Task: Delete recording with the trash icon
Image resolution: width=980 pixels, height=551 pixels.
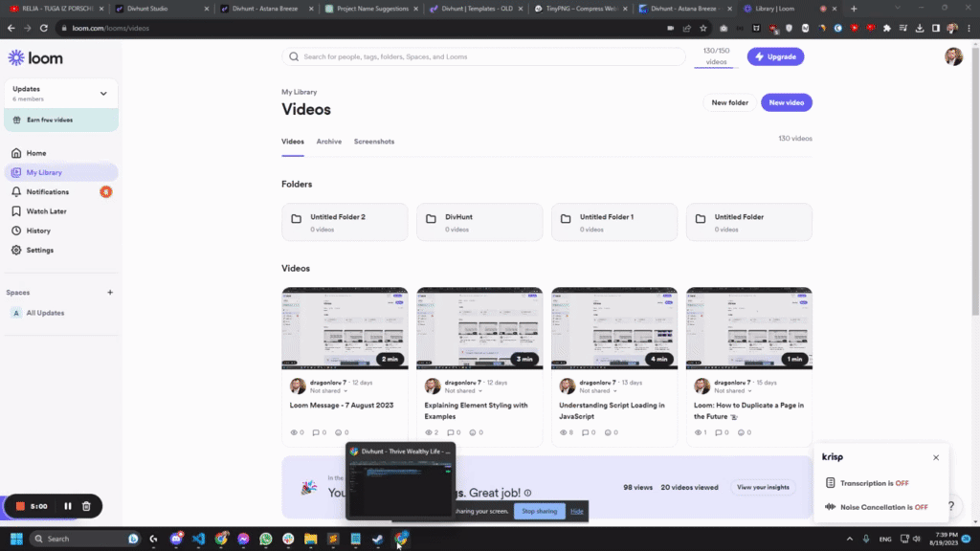Action: 86,506
